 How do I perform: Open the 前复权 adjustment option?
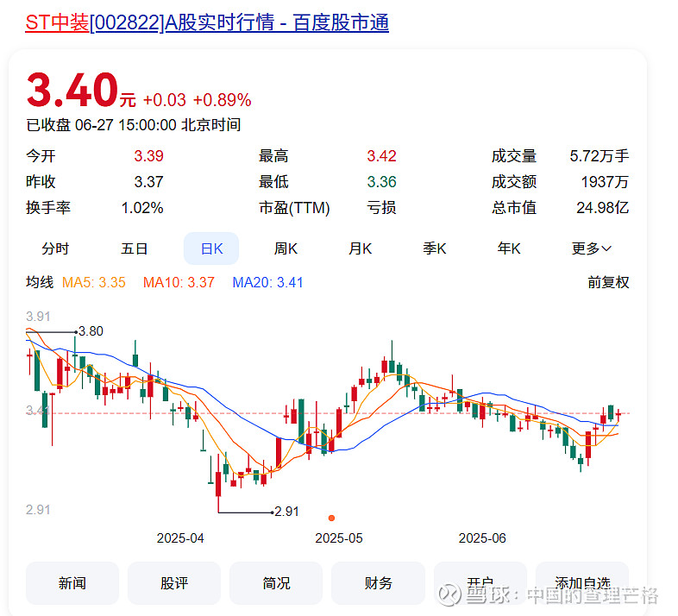coord(608,282)
